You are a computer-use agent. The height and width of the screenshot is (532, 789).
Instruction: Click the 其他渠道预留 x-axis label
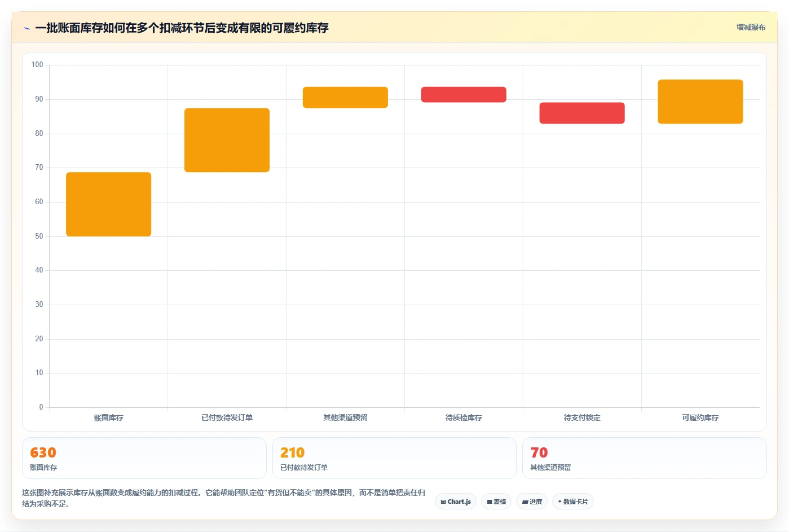(x=345, y=417)
